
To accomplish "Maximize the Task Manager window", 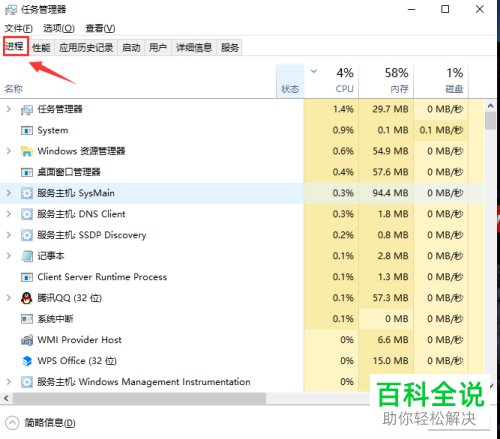I will [x=445, y=9].
